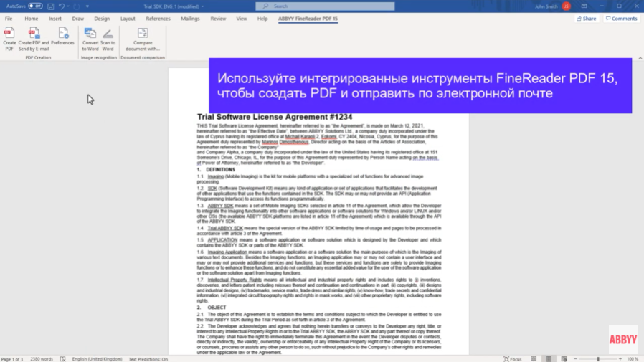644x362 pixels.
Task: Click the proofing check icon in status bar
Action: pos(62,359)
